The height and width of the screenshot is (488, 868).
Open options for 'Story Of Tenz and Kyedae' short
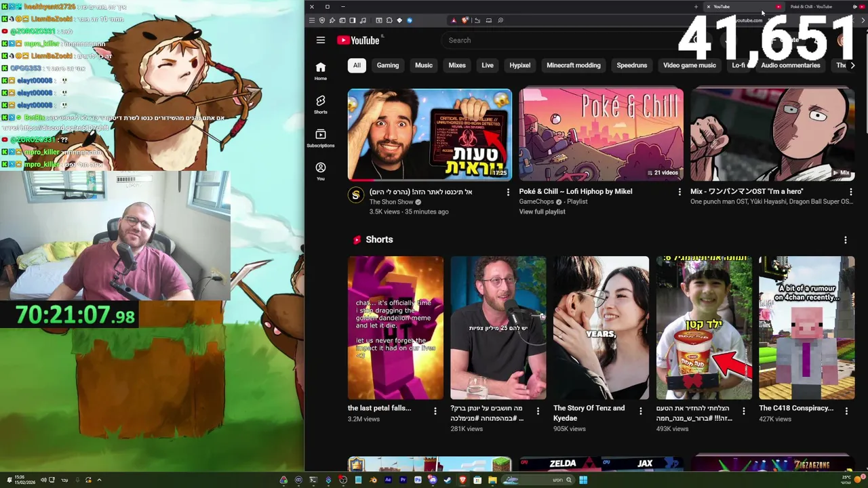(x=641, y=411)
